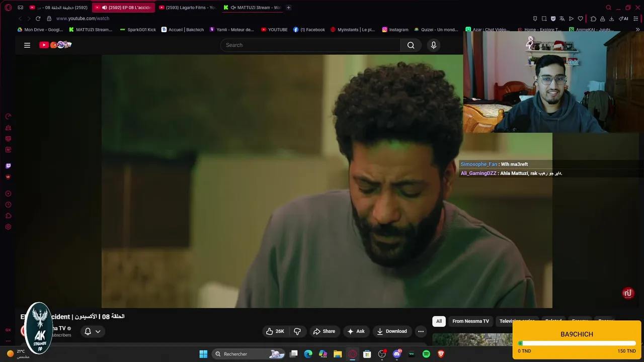The image size is (644, 362).
Task: Open the player play icon in the address bar
Action: [x=571, y=19]
